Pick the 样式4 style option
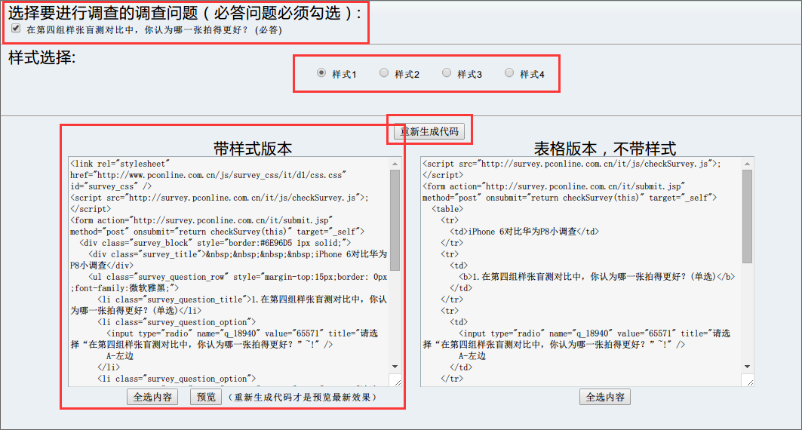The image size is (802, 430). (509, 73)
